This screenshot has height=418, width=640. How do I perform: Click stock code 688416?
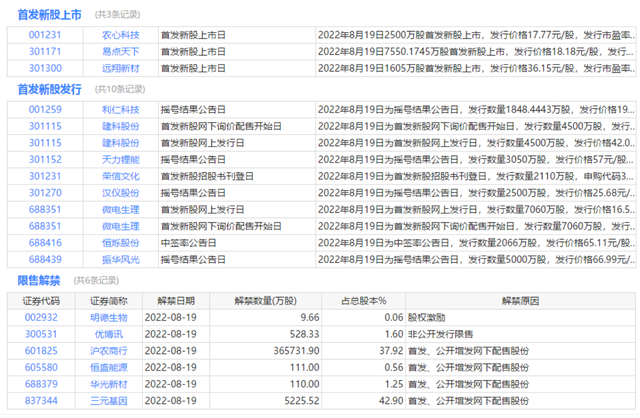coord(45,243)
